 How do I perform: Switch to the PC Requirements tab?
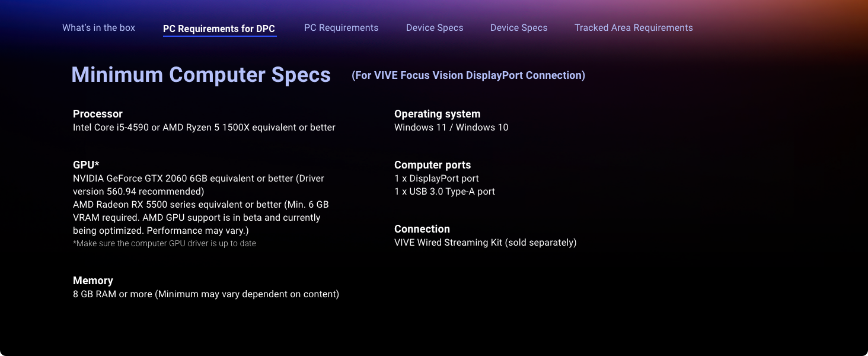(x=341, y=28)
